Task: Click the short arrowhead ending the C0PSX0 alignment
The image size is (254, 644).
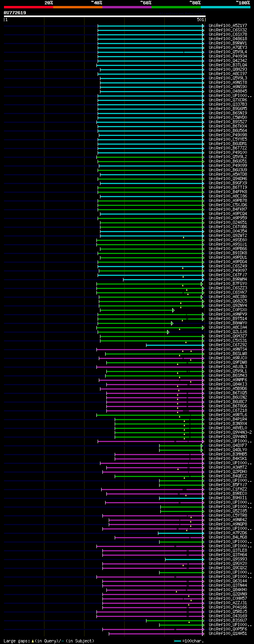Action: tap(173, 310)
